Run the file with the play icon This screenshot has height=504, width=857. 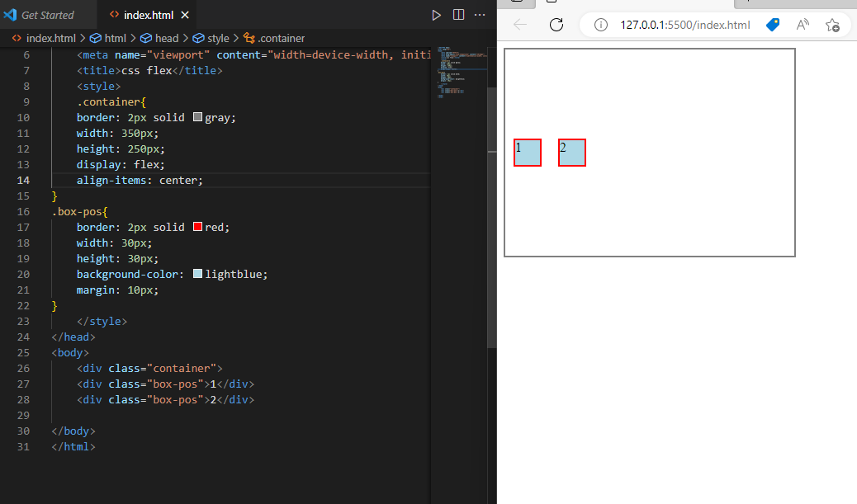[x=436, y=16]
